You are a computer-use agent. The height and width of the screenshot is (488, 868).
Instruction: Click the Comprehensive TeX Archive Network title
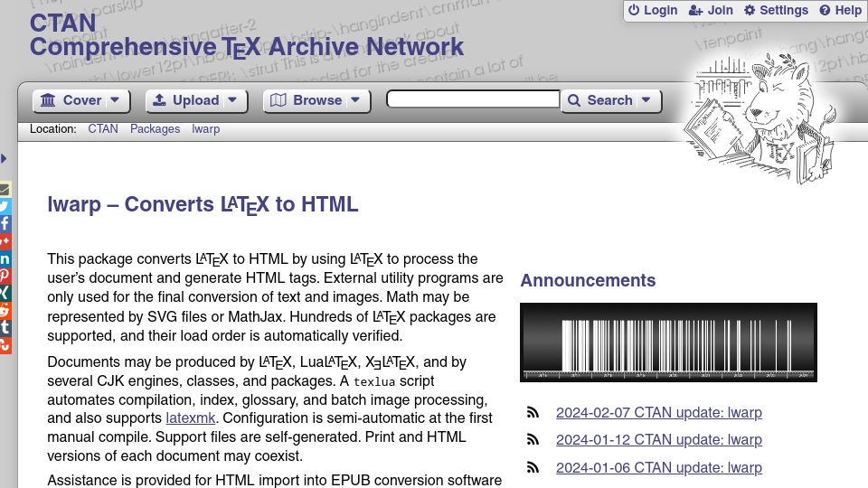pyautogui.click(x=246, y=46)
